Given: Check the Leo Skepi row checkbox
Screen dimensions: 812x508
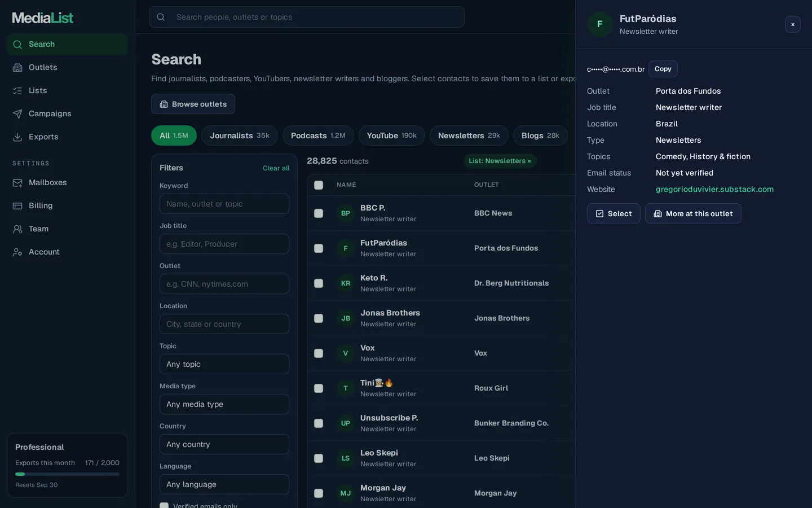Looking at the screenshot, I should [319, 458].
